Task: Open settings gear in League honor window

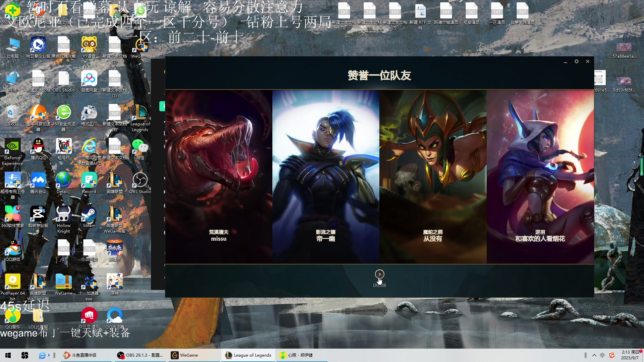Action: pyautogui.click(x=577, y=61)
